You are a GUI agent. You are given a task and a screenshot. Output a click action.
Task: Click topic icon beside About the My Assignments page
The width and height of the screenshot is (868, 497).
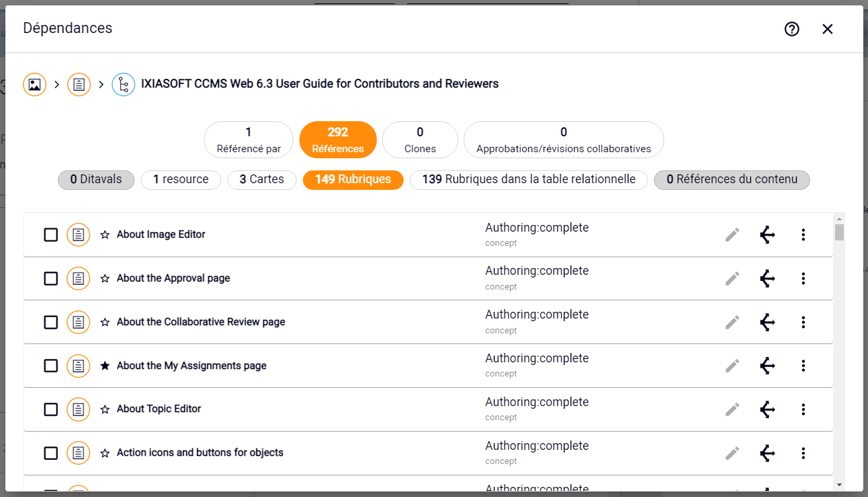click(x=79, y=366)
